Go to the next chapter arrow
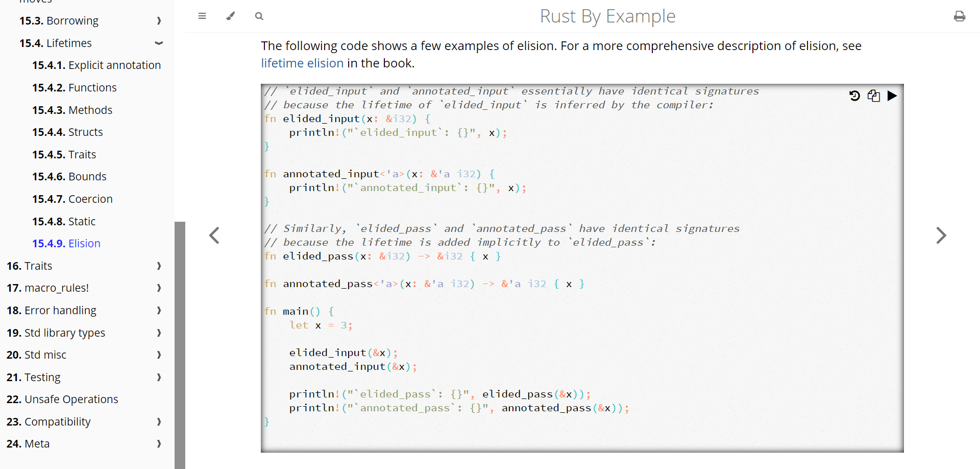This screenshot has height=469, width=980. [x=941, y=236]
